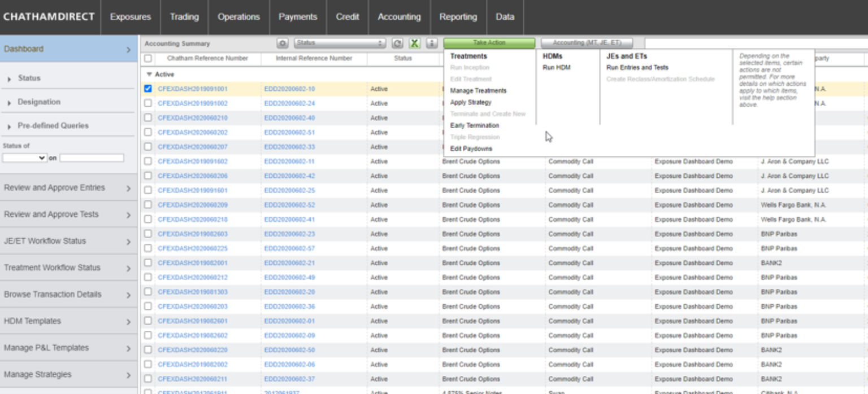Click the green Take Action button

(x=489, y=43)
